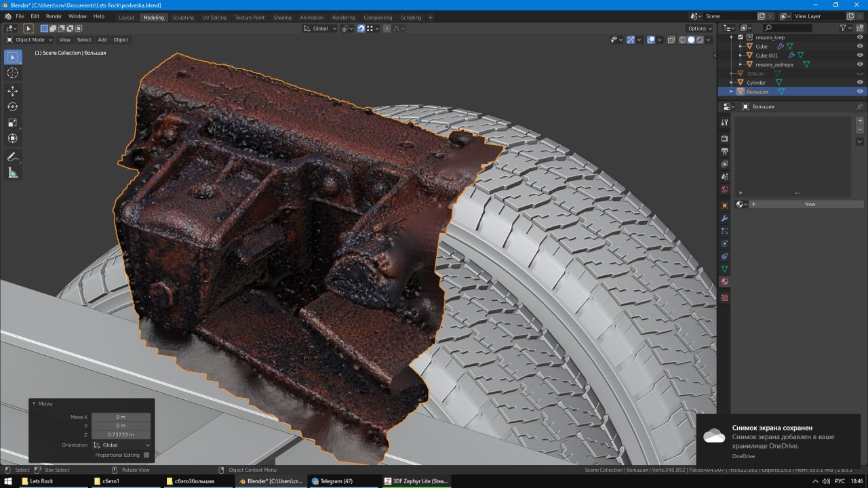Open the Particles properties tab
Screen dimensions: 868x488
tap(724, 231)
